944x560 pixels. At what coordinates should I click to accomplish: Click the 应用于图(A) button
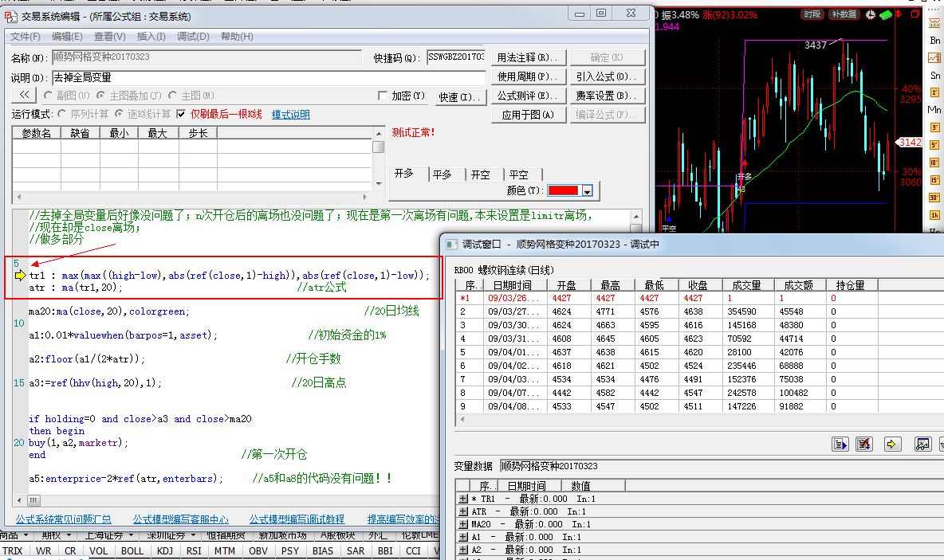[527, 115]
